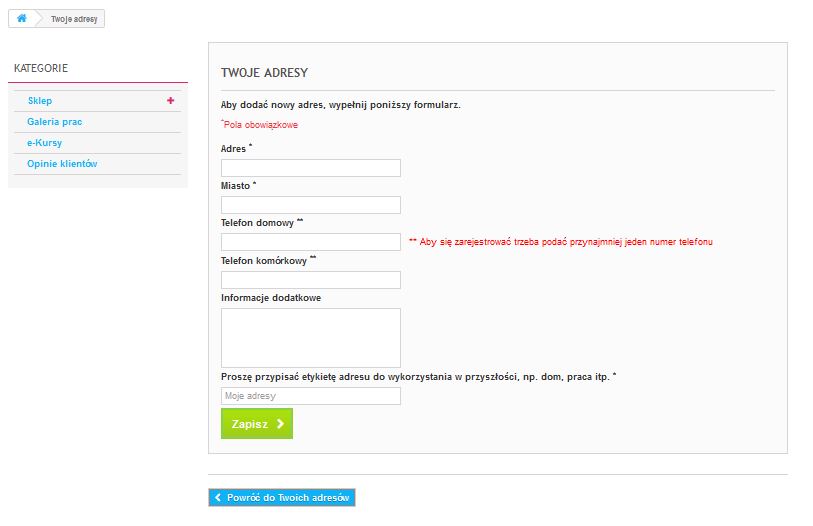Expand the Sklep category plus icon
The image size is (813, 526).
tap(171, 100)
